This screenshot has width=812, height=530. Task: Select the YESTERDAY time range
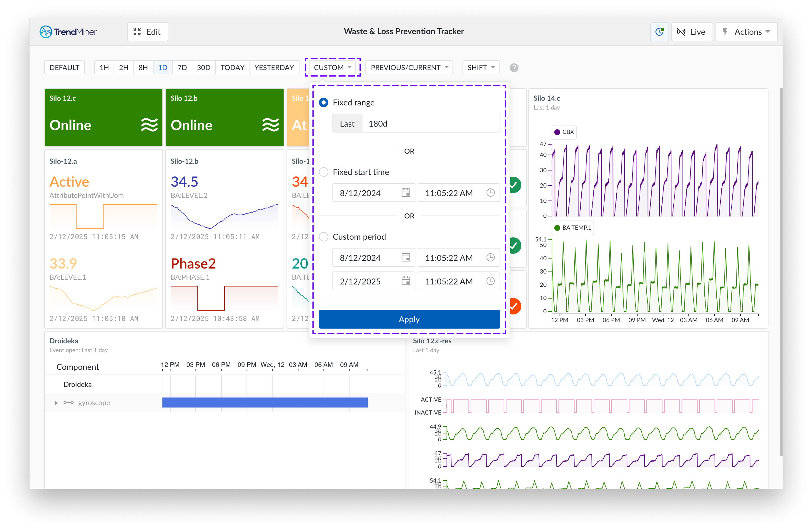tap(274, 67)
